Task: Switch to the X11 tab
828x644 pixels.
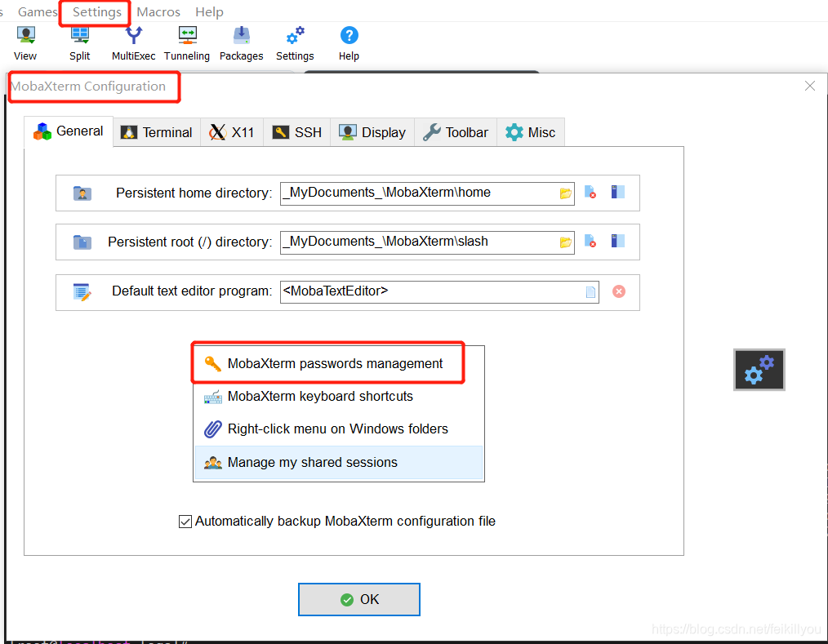Action: [232, 132]
